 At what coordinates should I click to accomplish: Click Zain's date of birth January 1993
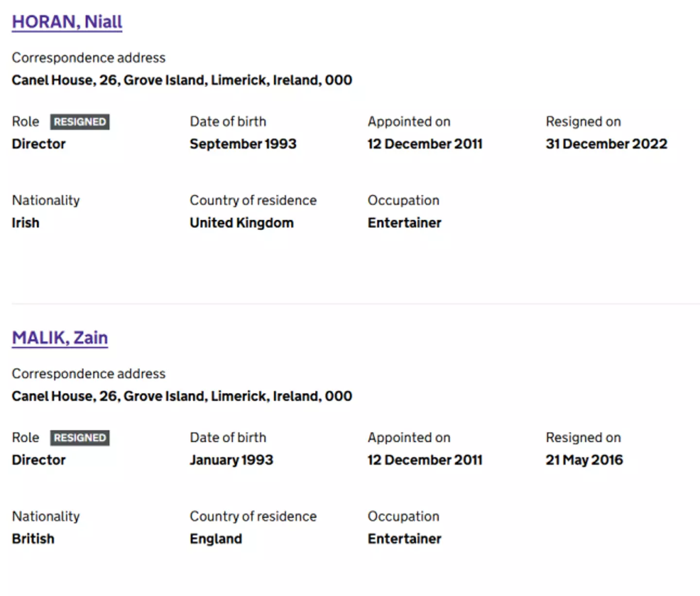pyautogui.click(x=231, y=460)
